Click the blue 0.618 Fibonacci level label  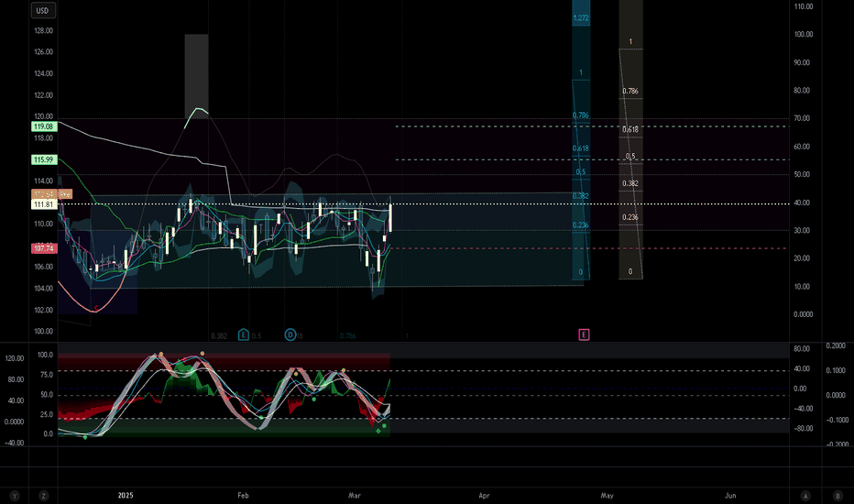[581, 148]
